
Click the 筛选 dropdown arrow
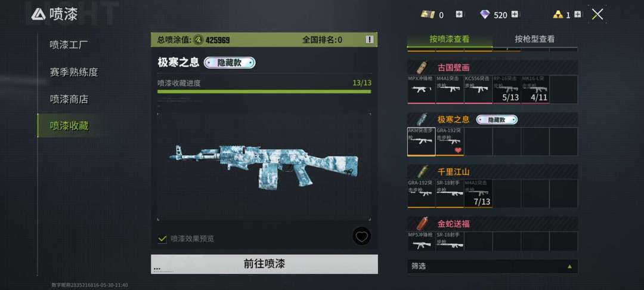click(569, 266)
